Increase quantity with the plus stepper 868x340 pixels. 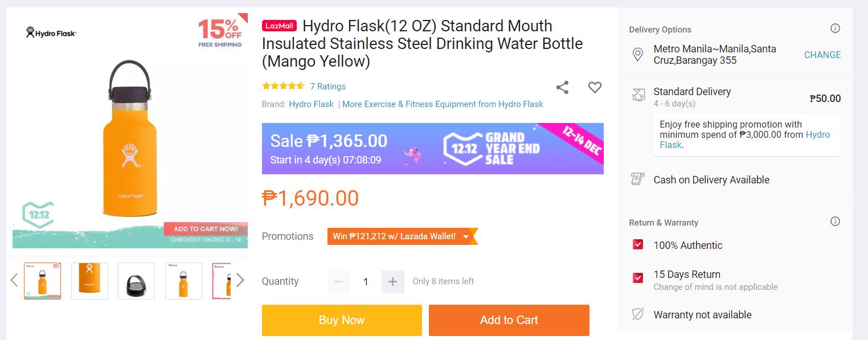click(393, 281)
